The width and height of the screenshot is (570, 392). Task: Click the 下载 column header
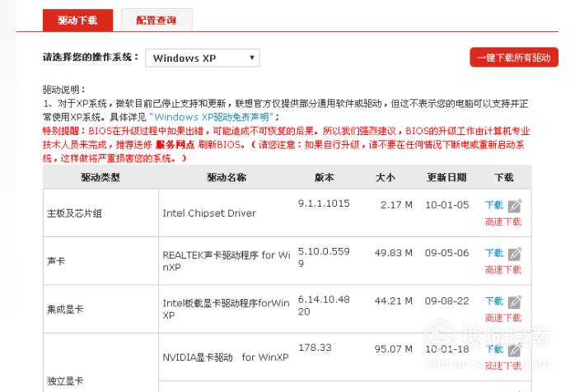pos(504,177)
